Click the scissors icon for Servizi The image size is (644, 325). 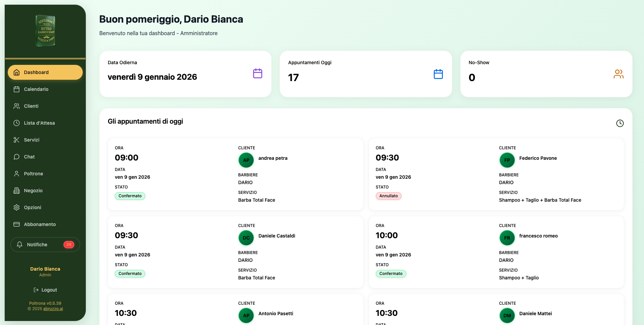pyautogui.click(x=16, y=140)
